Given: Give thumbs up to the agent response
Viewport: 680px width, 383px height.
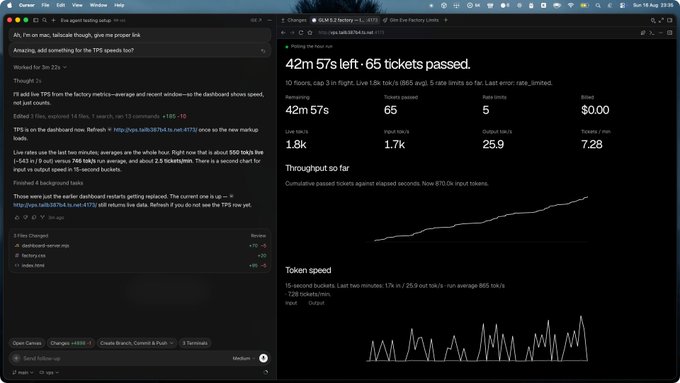Looking at the screenshot, I should tap(17, 217).
